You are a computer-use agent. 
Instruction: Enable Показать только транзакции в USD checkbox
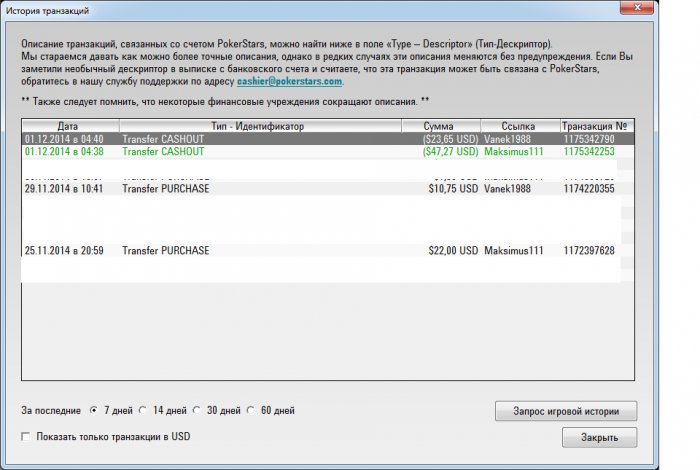26,437
